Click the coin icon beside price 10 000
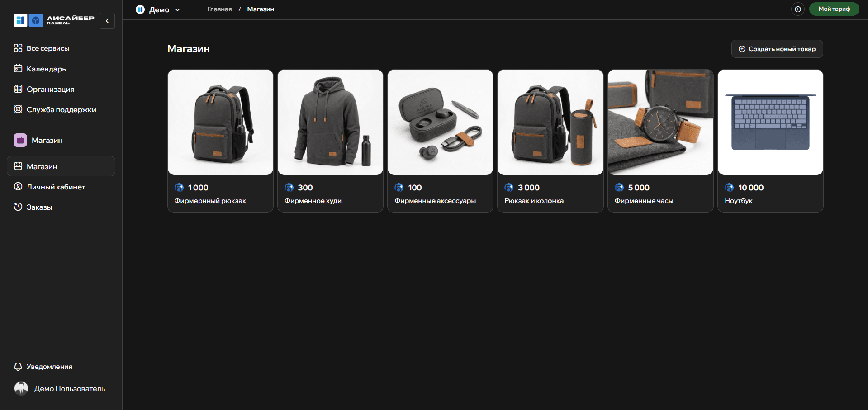The height and width of the screenshot is (410, 868). coord(729,188)
